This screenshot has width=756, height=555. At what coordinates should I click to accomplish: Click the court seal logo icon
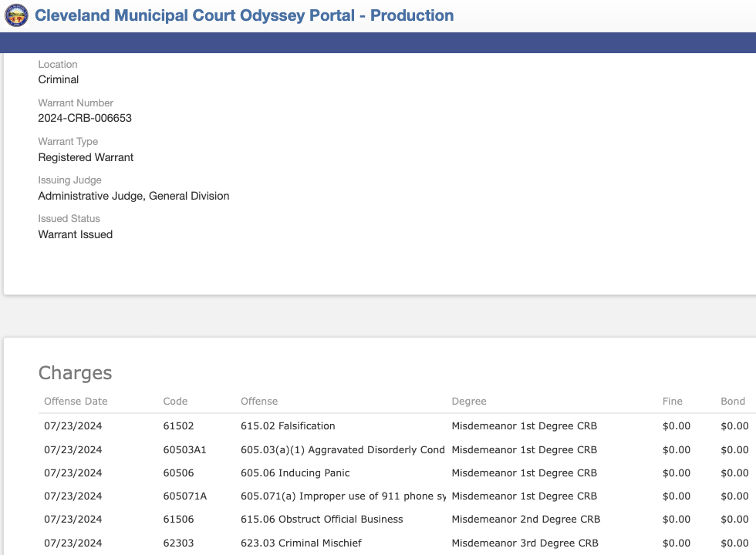coord(16,15)
